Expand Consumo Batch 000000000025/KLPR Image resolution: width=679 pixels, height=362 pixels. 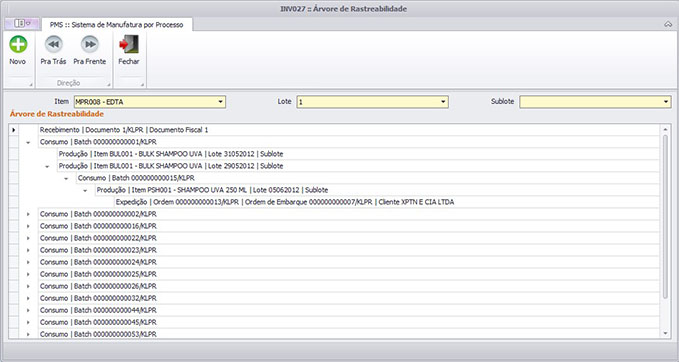pos(28,275)
